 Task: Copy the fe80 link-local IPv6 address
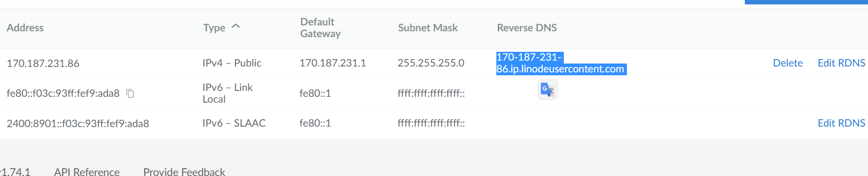[x=130, y=93]
